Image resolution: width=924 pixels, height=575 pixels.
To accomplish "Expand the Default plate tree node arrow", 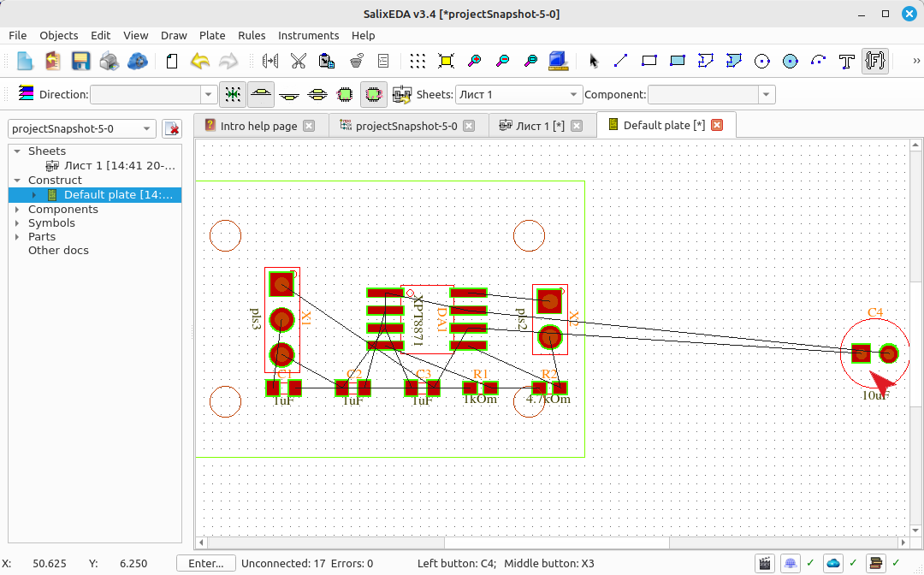I will (x=33, y=195).
